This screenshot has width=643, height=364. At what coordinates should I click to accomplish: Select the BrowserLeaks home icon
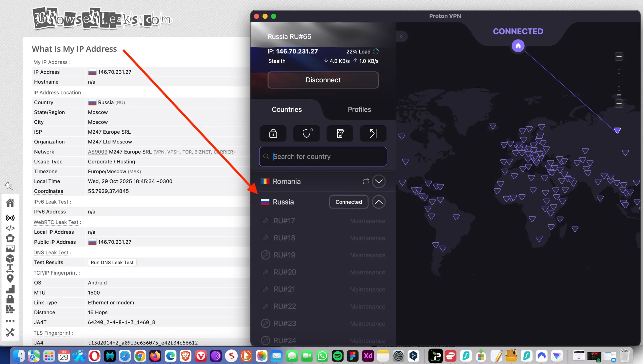click(10, 202)
